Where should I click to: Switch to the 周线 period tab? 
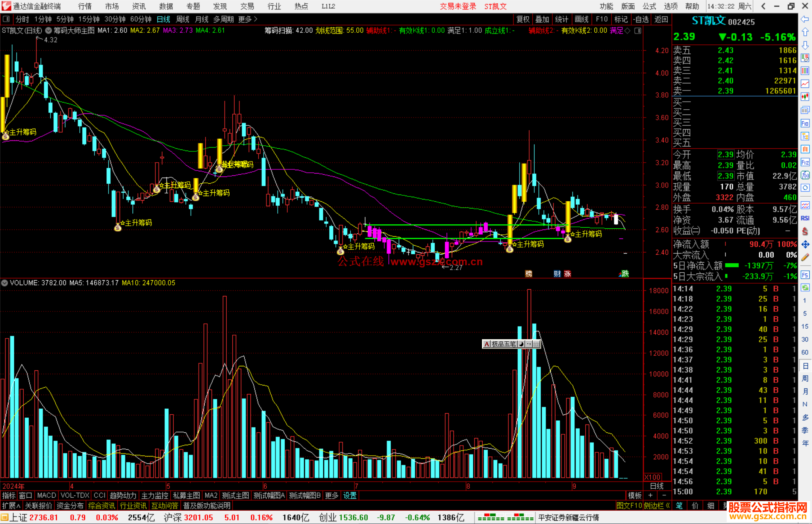tap(183, 19)
